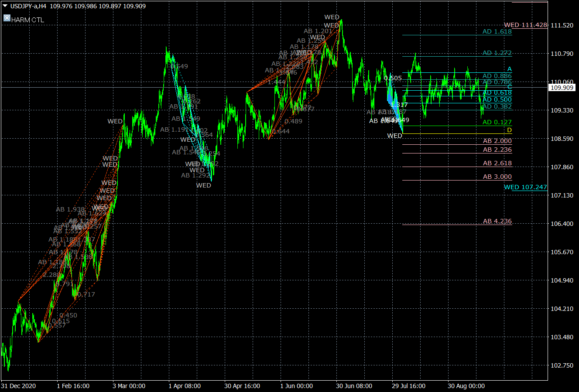
Task: Click the 0.505 ratio label
Action: [x=393, y=78]
